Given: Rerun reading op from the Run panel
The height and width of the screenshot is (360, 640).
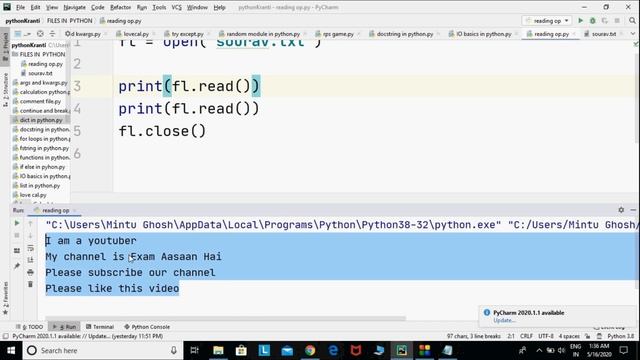Looking at the screenshot, I should coord(17,223).
